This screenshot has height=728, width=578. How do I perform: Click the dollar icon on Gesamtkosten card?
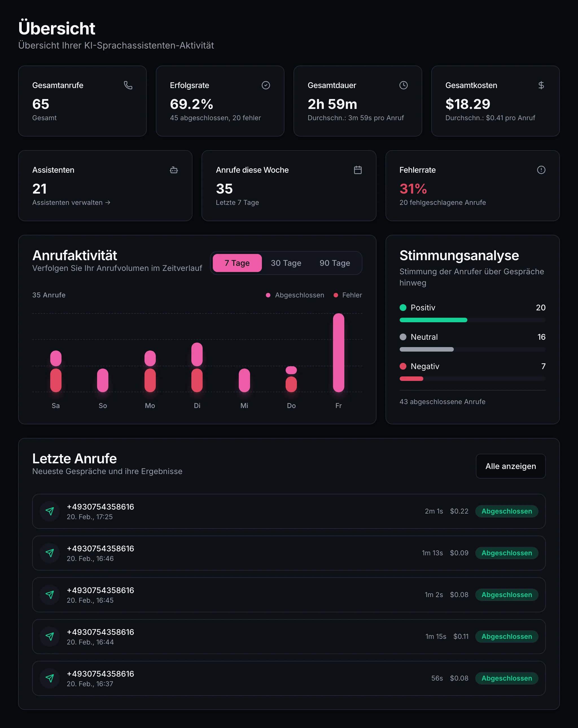point(541,85)
